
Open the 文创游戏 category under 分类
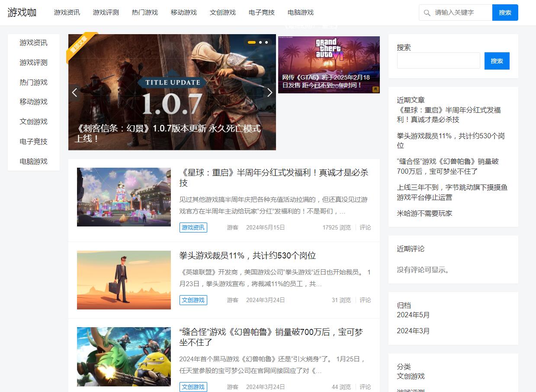411,376
